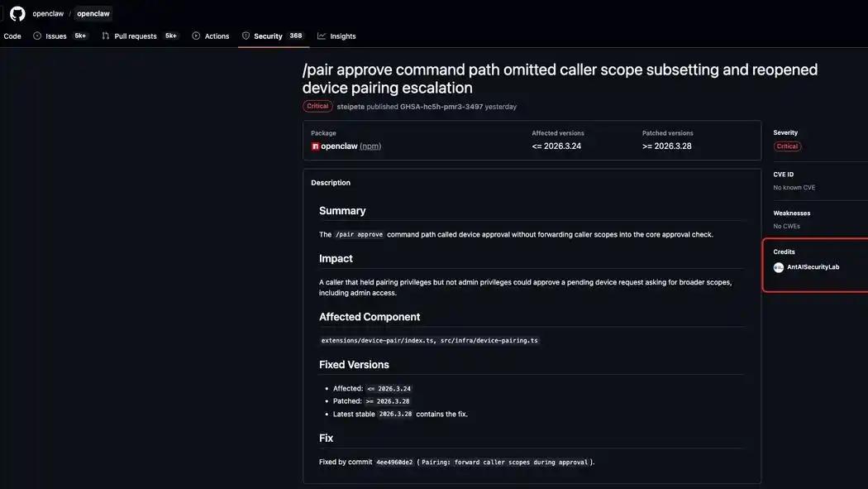Open the openclaw repository name link
868x489 pixels.
93,13
